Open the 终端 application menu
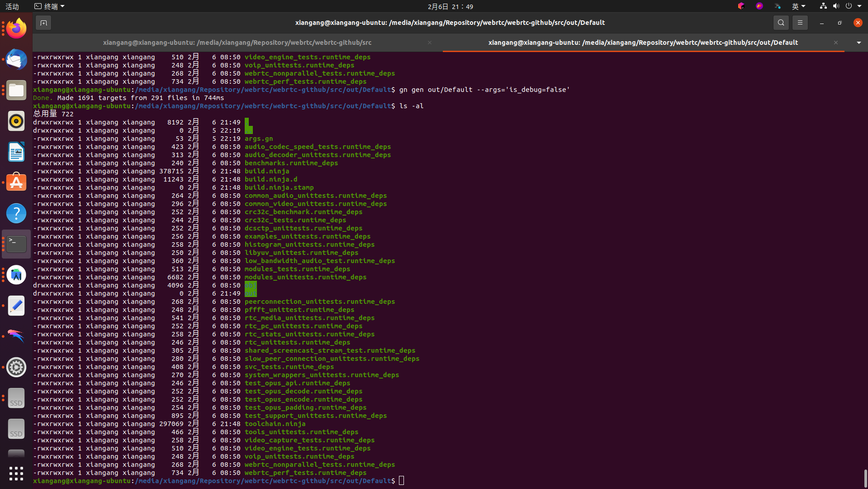Screen dimensions: 868x489 tap(49, 6)
